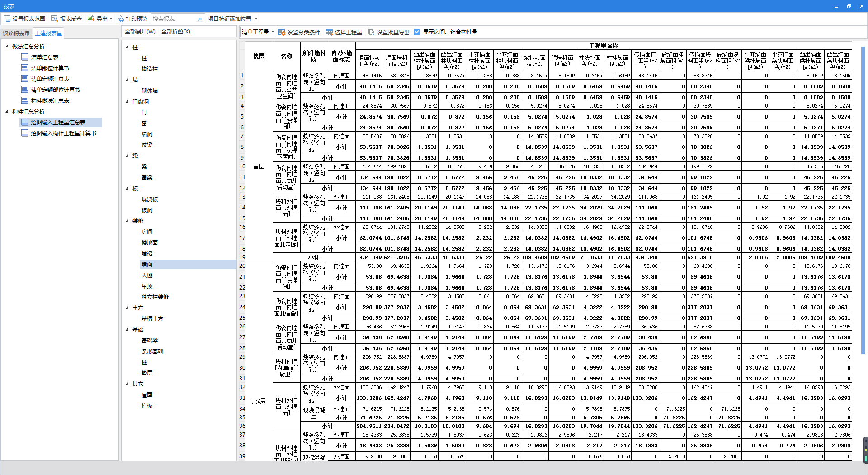Viewport: 868px width, 475px height.
Task: Select 墙洞 in component tree
Action: [147, 134]
